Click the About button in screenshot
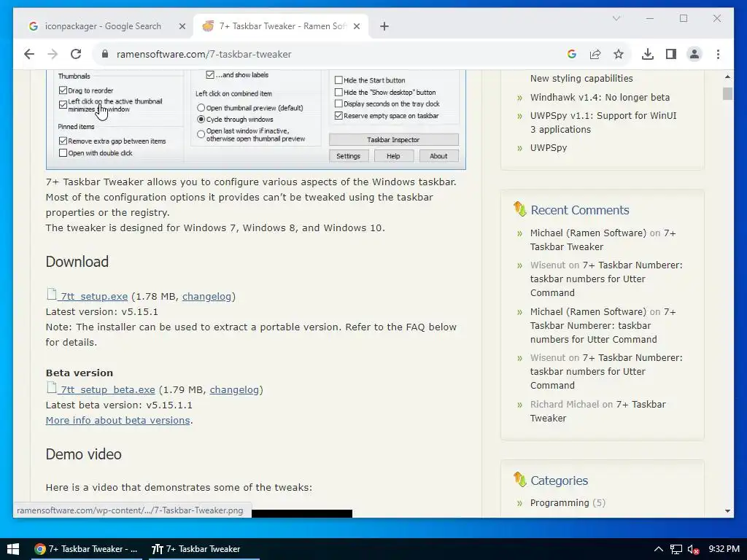 (438, 156)
